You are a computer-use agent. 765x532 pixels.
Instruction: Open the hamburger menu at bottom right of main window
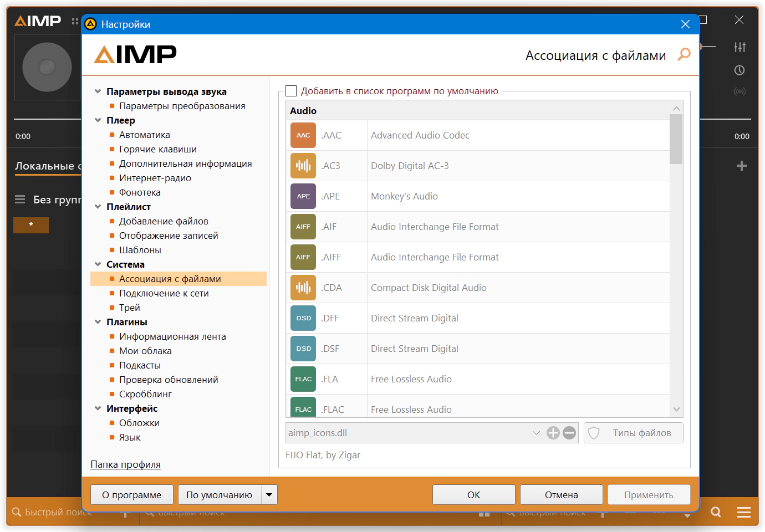(x=744, y=512)
